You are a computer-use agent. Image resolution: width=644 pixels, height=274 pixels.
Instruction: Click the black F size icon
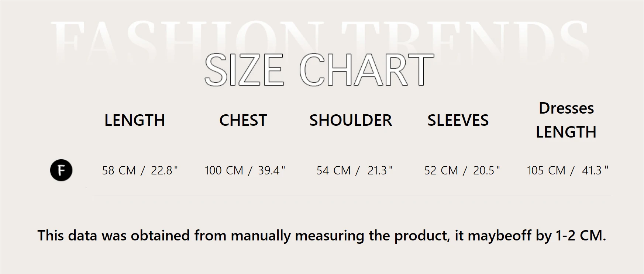coord(61,170)
